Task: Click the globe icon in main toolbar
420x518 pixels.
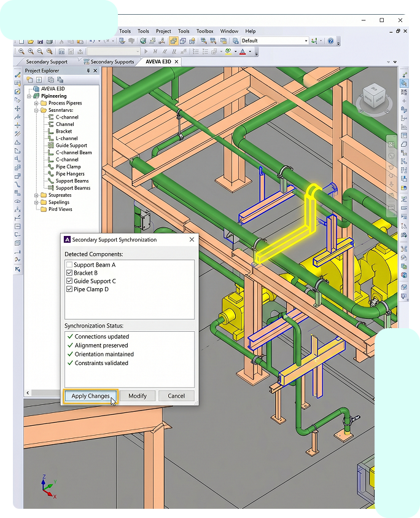Action: click(143, 41)
